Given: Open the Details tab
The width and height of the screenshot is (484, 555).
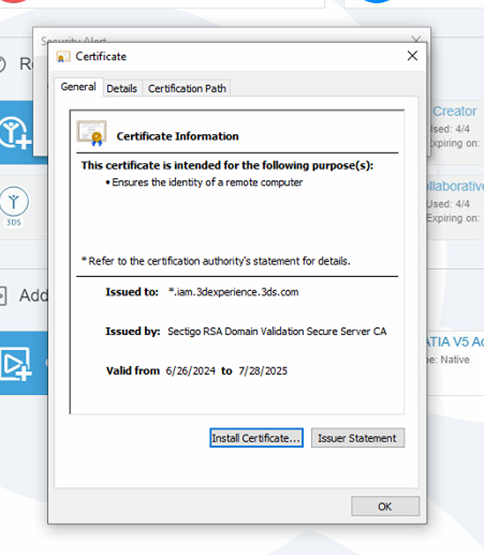Looking at the screenshot, I should tap(122, 88).
